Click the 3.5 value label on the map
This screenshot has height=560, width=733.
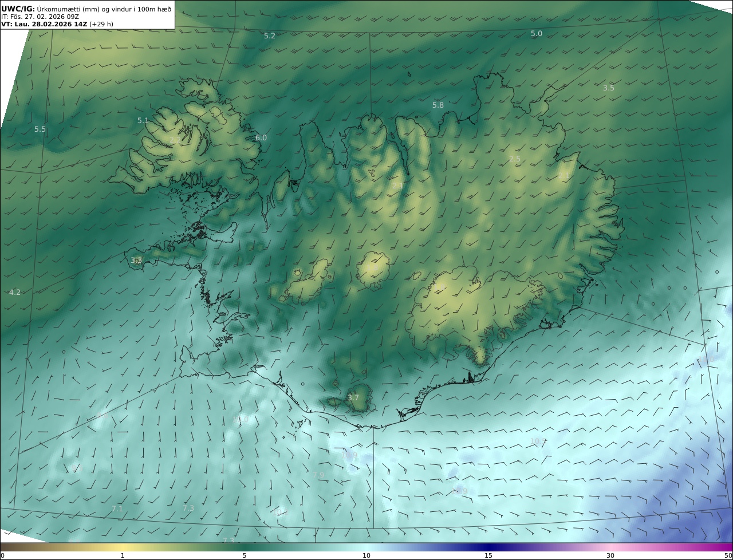(609, 88)
